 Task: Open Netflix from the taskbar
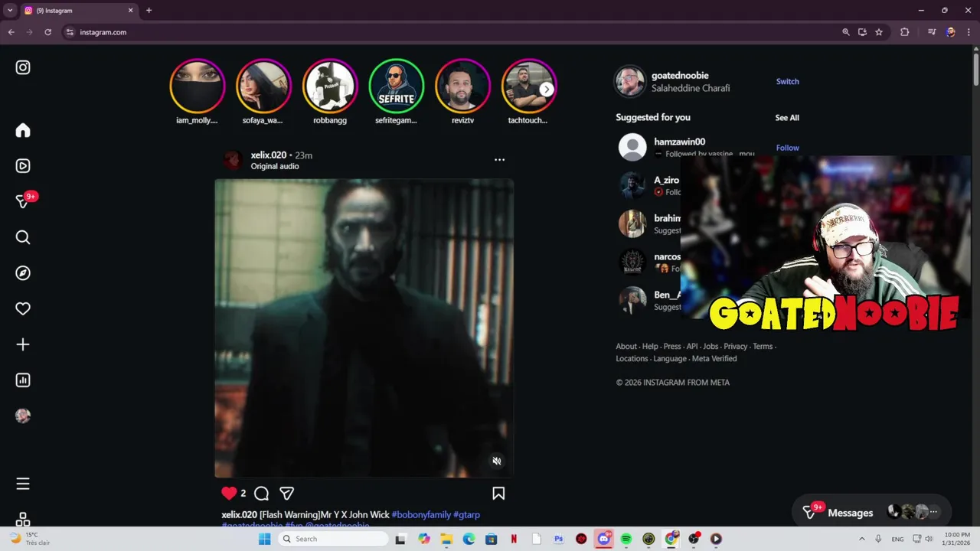tap(514, 539)
